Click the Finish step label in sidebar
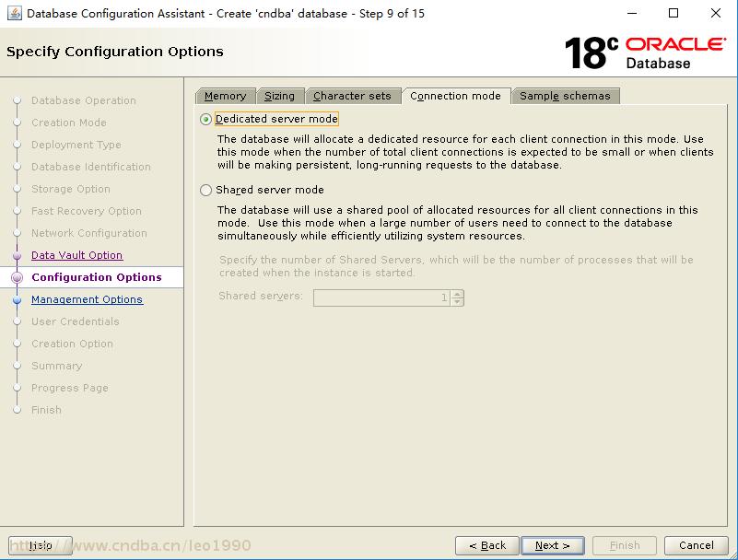Image resolution: width=738 pixels, height=560 pixels. tap(46, 410)
